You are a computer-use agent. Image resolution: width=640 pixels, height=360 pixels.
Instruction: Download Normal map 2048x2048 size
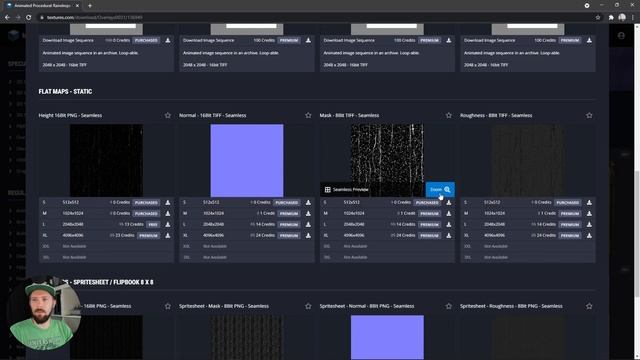click(308, 224)
